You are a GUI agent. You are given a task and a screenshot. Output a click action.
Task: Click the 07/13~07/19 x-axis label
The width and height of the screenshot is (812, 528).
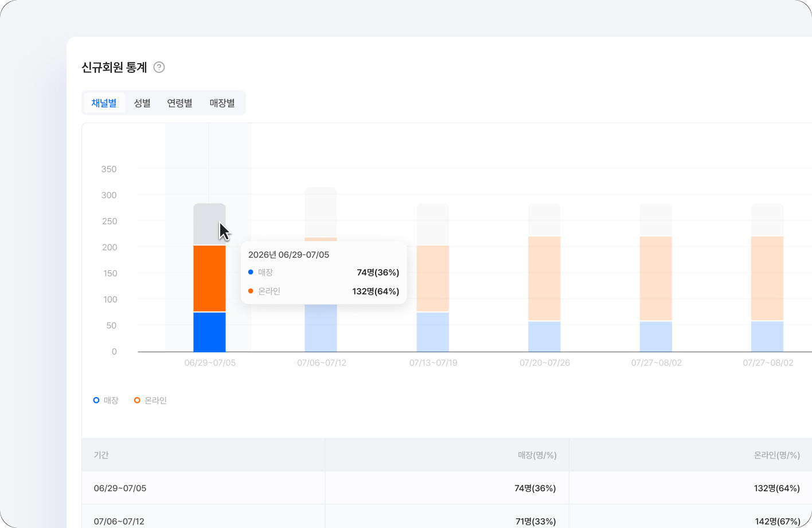pyautogui.click(x=434, y=363)
